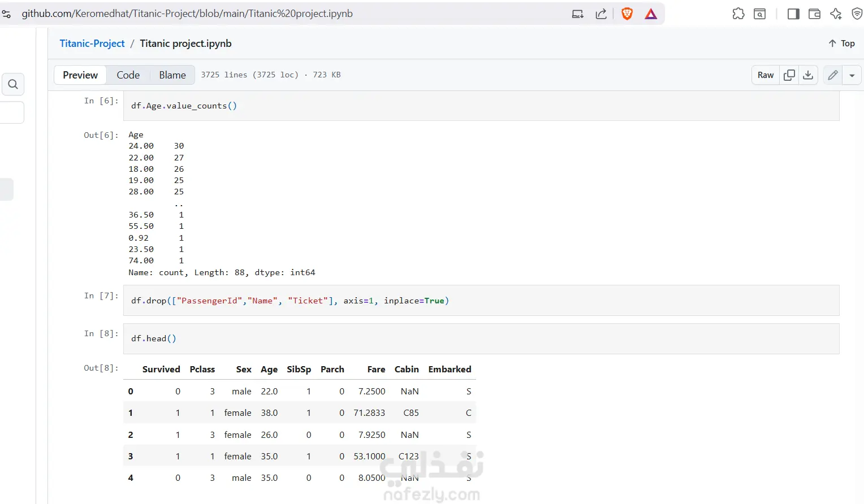
Task: Click the fare value 71.2833
Action: pos(369,413)
